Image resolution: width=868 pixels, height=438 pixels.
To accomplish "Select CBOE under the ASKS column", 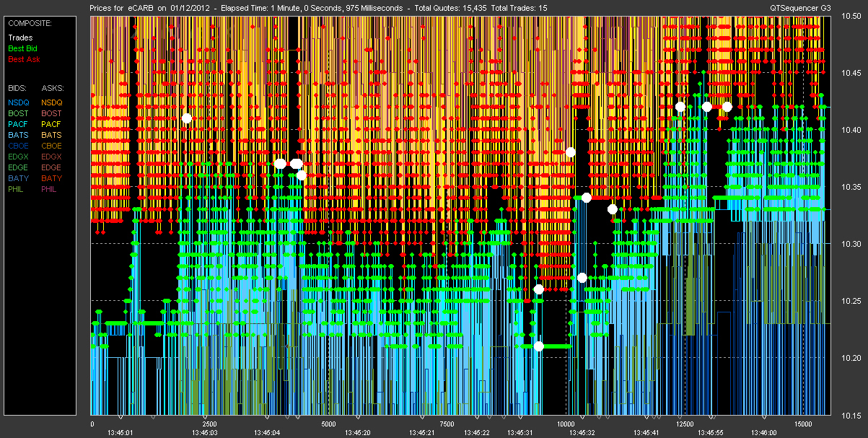I will [51, 146].
